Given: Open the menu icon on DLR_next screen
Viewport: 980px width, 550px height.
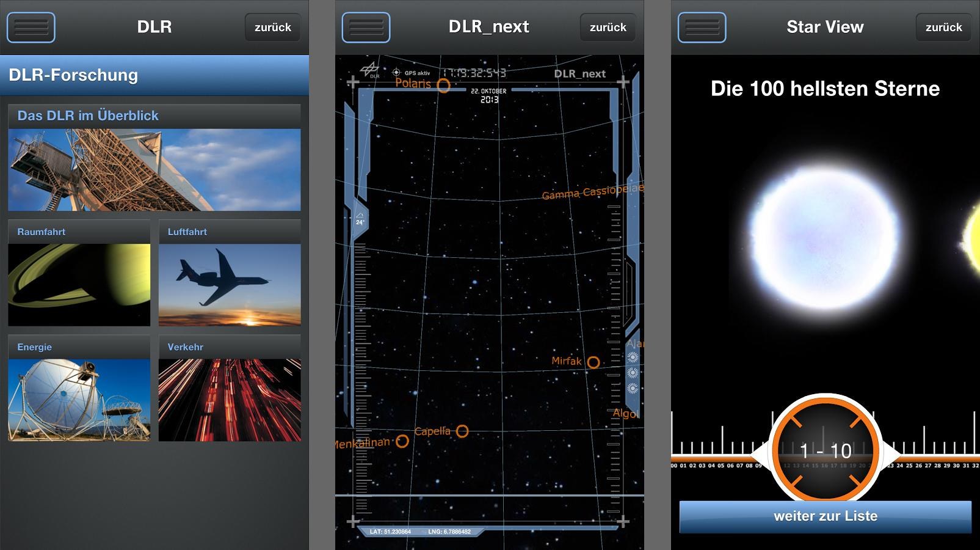Looking at the screenshot, I should click(x=366, y=28).
